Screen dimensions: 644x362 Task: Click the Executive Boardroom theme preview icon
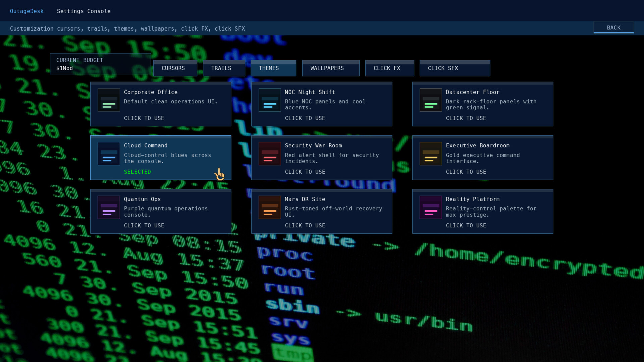[x=431, y=154]
